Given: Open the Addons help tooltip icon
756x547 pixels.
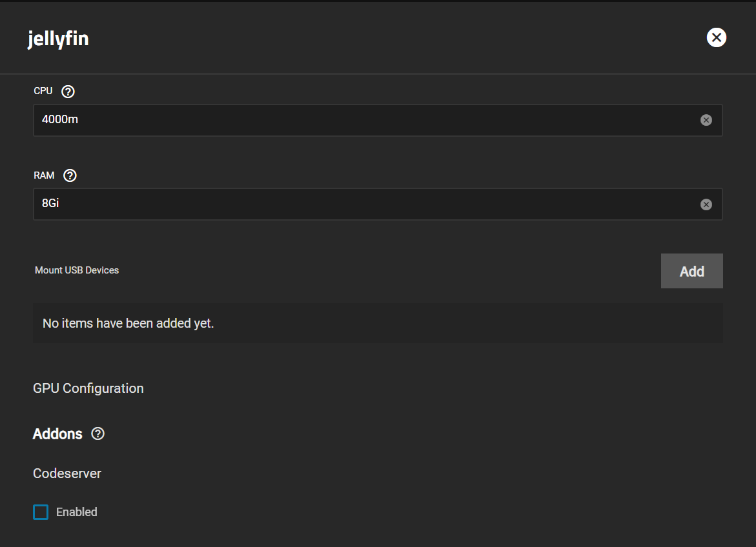Looking at the screenshot, I should [x=97, y=434].
